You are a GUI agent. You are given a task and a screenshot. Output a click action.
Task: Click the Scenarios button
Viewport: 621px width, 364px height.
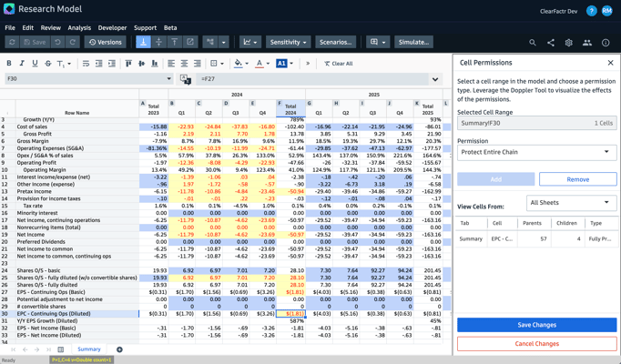point(335,42)
